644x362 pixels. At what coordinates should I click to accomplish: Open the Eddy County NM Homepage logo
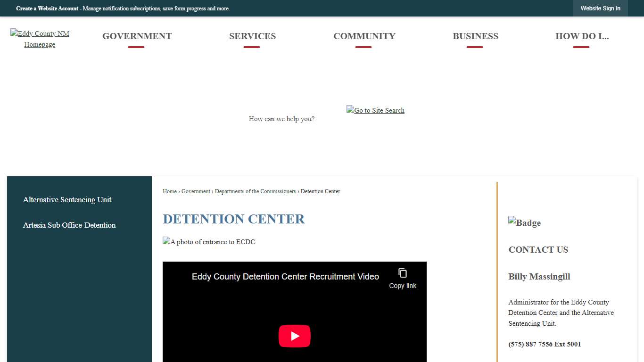40,39
